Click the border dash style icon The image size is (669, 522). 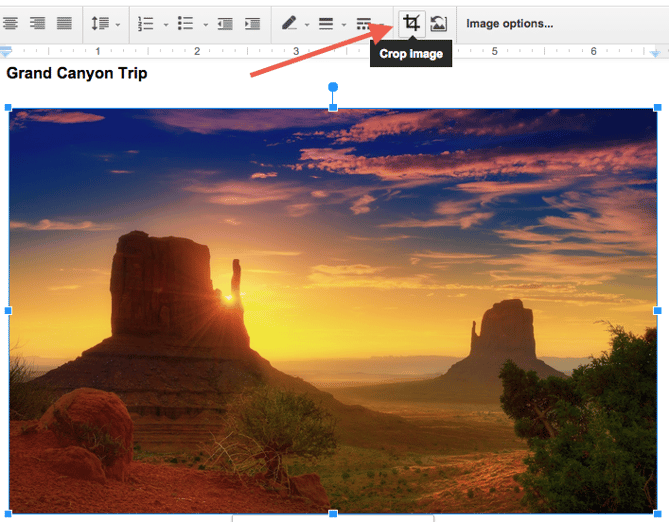pos(364,23)
